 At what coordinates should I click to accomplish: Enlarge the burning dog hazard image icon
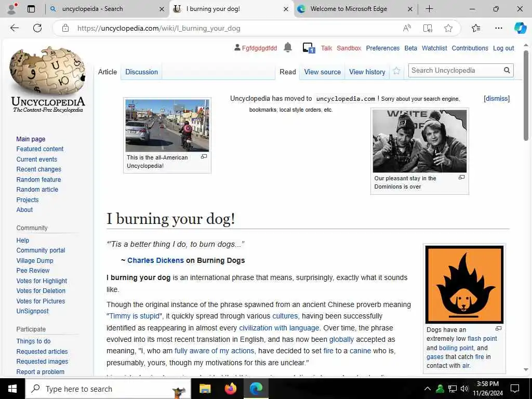[498, 328]
